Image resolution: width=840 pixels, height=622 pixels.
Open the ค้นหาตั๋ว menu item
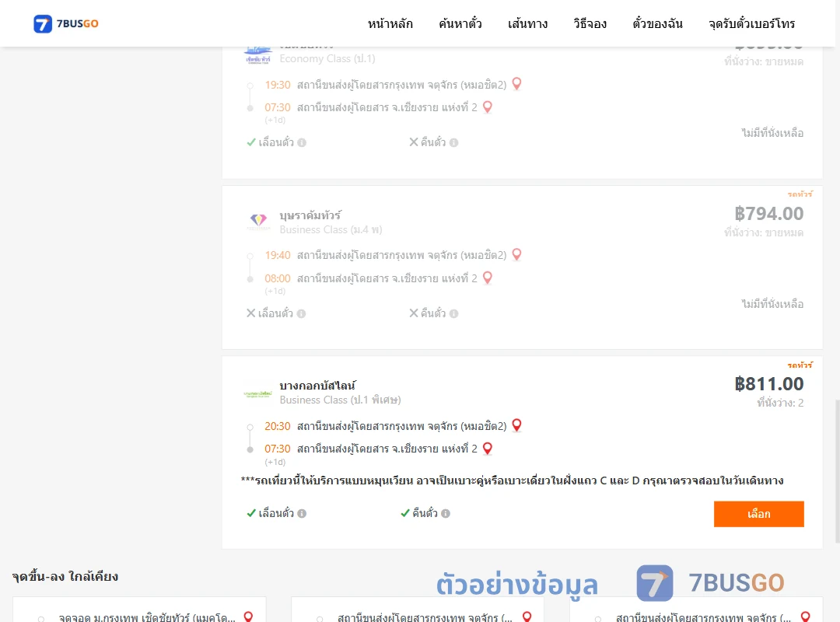[x=460, y=23]
